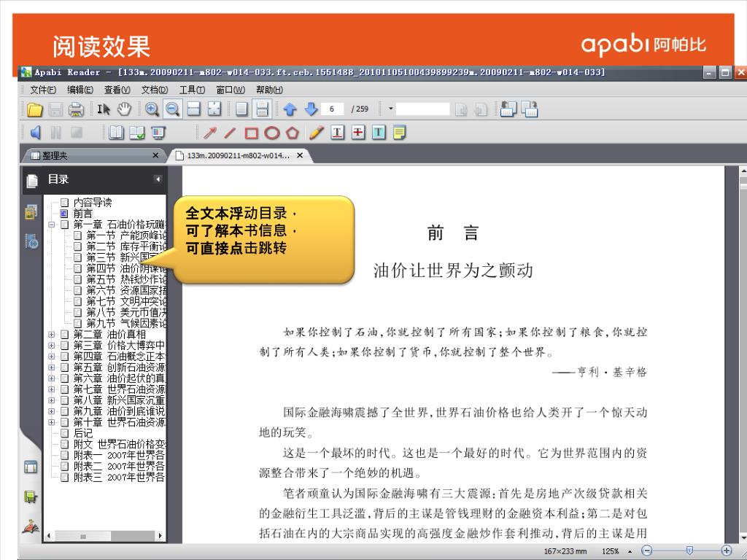Start read-aloud with speaker icon
747x560 pixels.
[35, 133]
